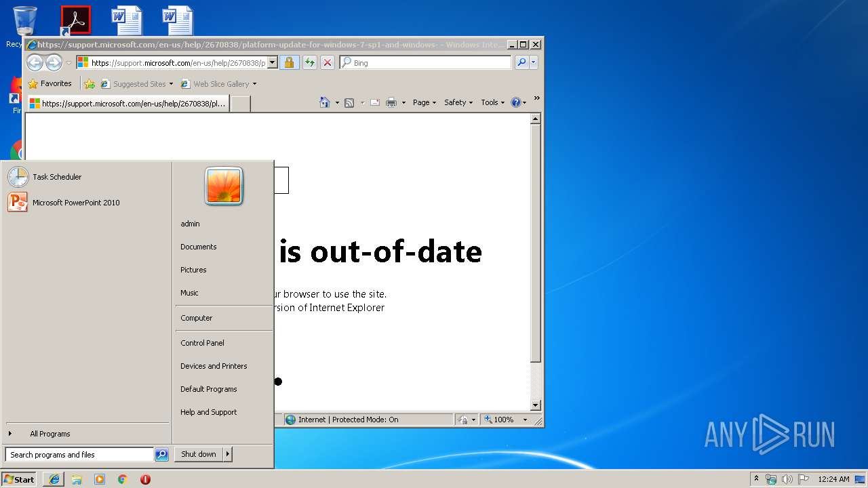
Task: Open Web Slice Gallery link
Action: click(x=218, y=84)
